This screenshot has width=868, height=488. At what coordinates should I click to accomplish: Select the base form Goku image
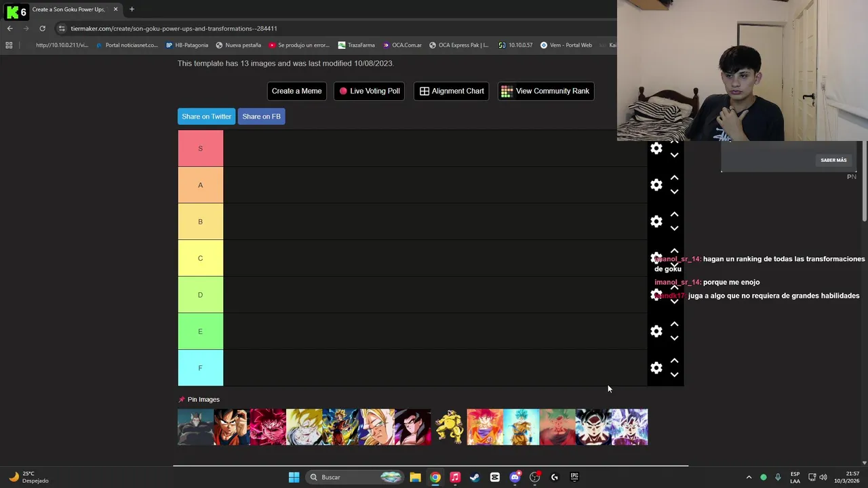coord(232,427)
